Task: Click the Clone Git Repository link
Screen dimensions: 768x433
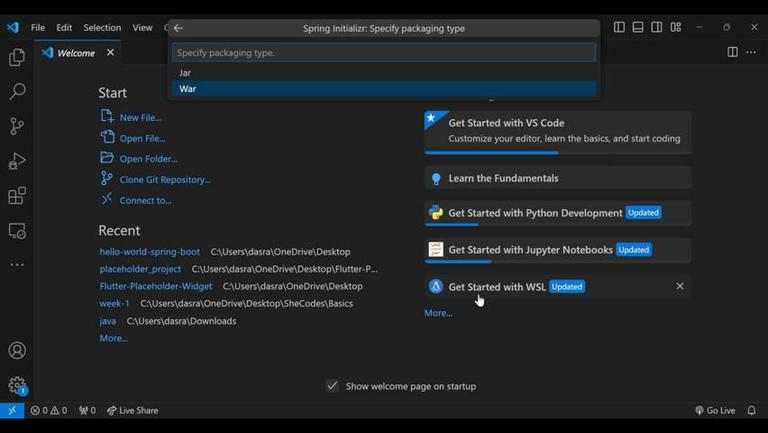Action: pyautogui.click(x=165, y=180)
